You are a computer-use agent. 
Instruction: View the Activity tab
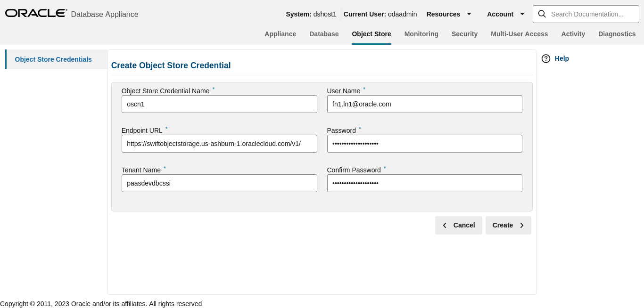point(573,34)
